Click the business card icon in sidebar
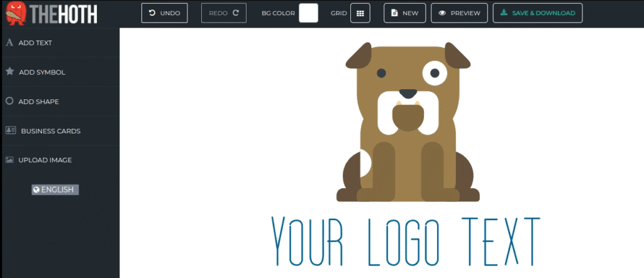The width and height of the screenshot is (644, 278). point(10,130)
